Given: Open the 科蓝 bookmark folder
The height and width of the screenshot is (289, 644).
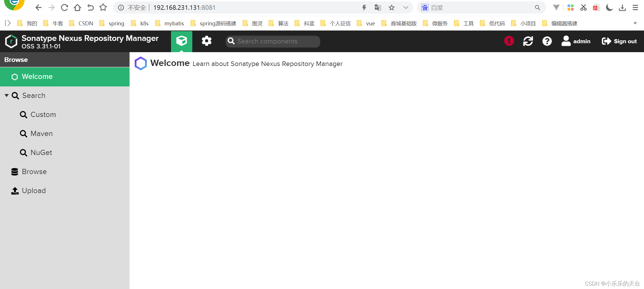Looking at the screenshot, I should pos(305,23).
